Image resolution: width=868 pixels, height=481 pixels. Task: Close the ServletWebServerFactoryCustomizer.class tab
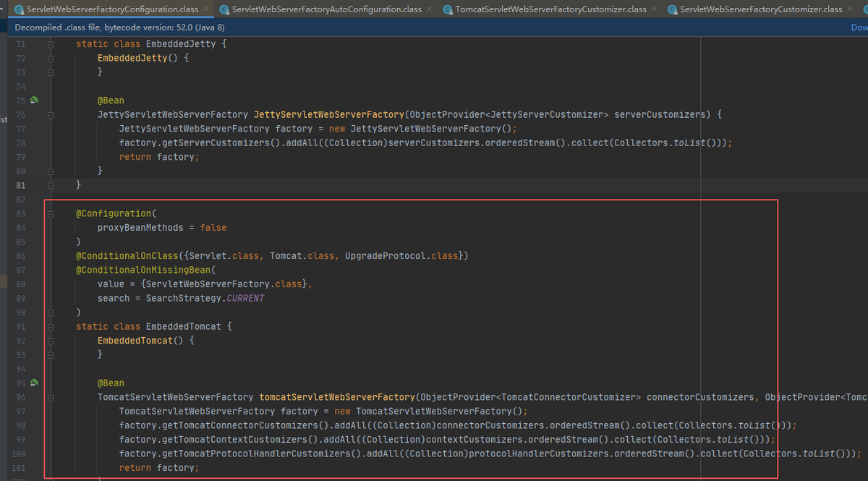[x=851, y=9]
